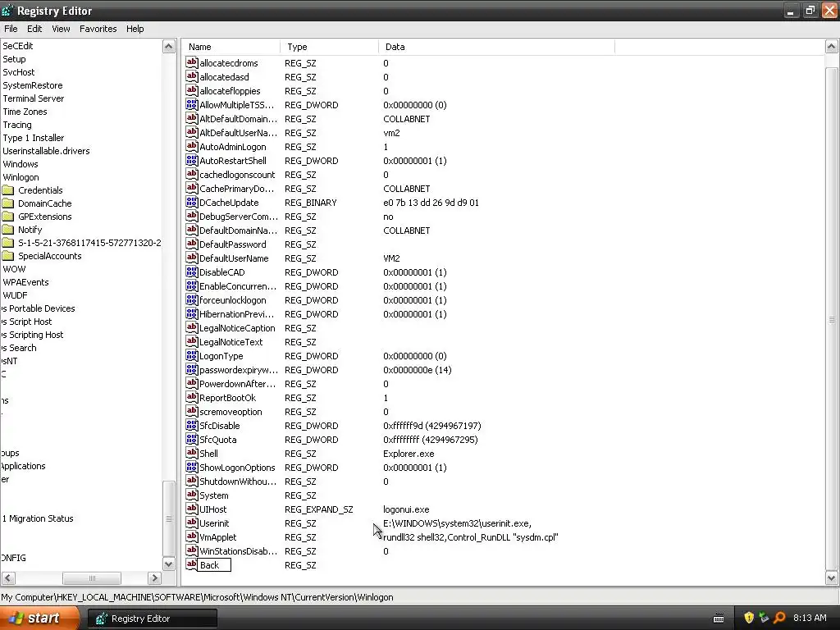Click the AutoRestartShell DWORD icon
Screen dimensions: 840x630
coord(192,160)
